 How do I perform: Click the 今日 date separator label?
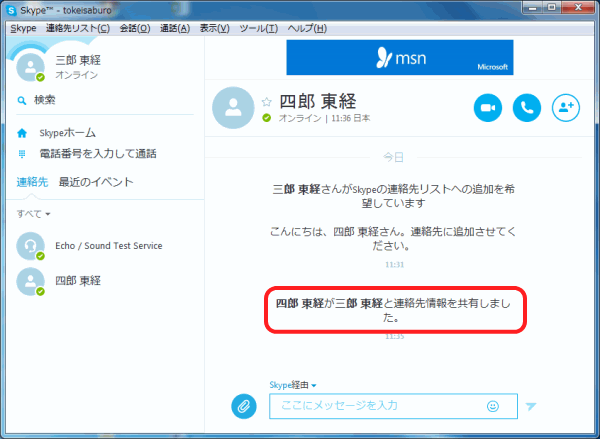(394, 157)
